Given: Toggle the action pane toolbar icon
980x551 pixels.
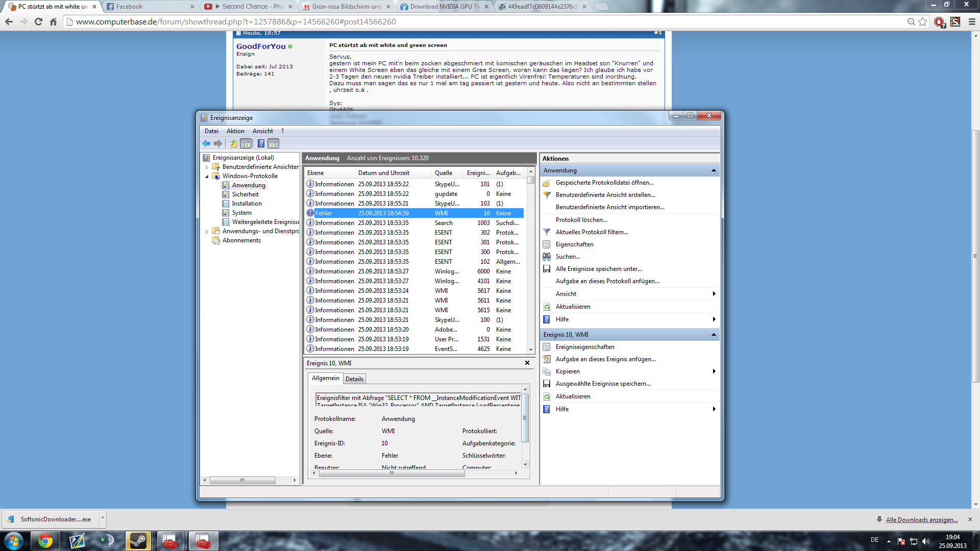Looking at the screenshot, I should click(274, 144).
